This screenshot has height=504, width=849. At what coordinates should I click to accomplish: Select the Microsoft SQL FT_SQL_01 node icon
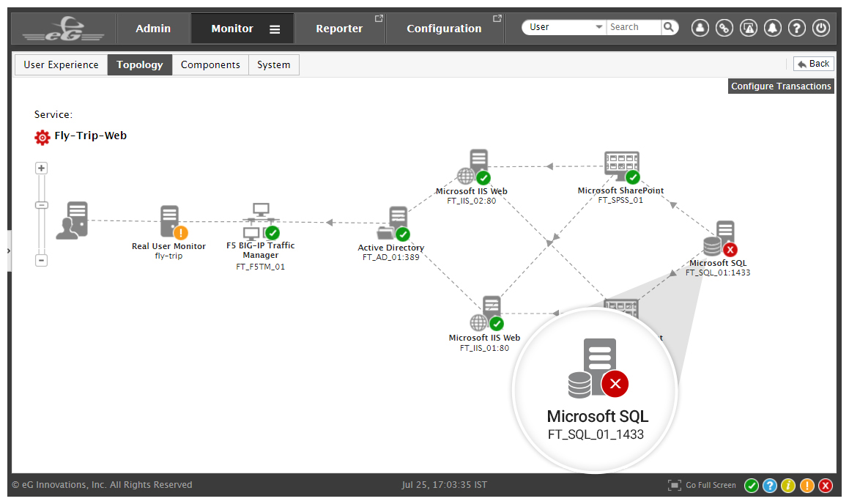(x=720, y=239)
